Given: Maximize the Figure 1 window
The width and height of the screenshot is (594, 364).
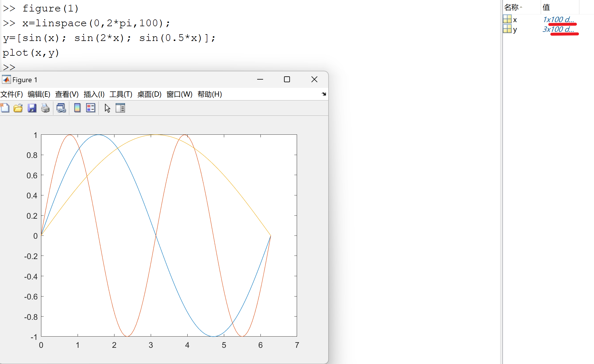Looking at the screenshot, I should pos(287,79).
